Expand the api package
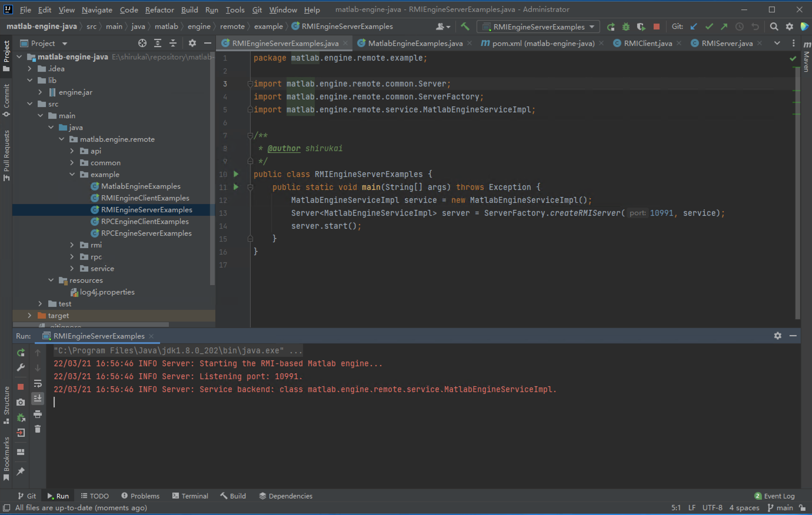The width and height of the screenshot is (812, 515). [x=72, y=151]
